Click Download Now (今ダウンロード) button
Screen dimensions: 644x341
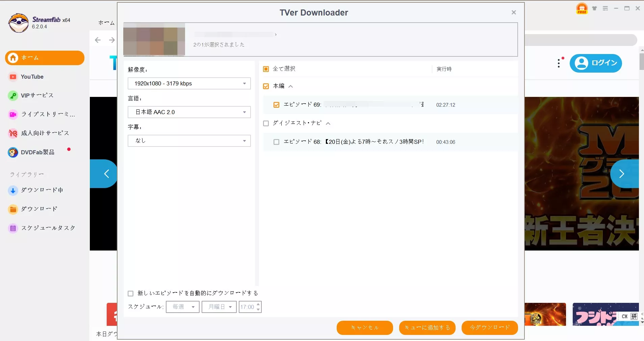coord(490,327)
